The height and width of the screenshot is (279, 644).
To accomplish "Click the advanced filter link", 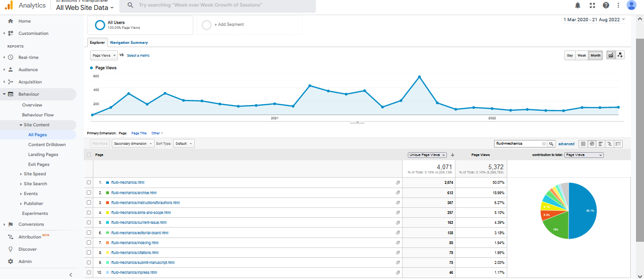I will tap(566, 144).
